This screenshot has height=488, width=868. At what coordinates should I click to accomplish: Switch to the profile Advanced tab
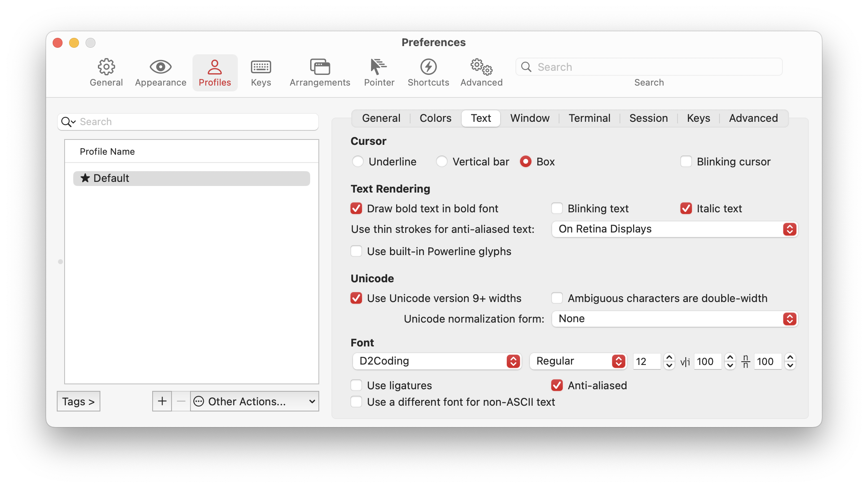[x=753, y=118]
